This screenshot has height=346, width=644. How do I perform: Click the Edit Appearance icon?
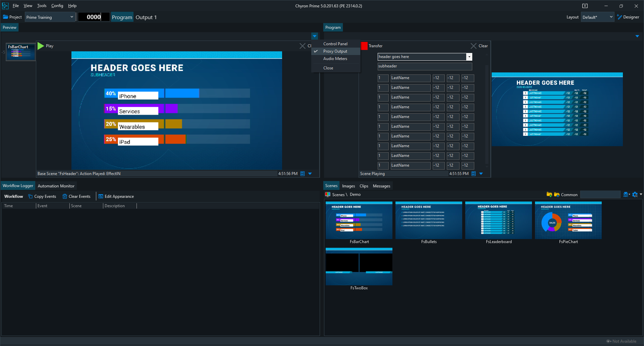coord(101,196)
